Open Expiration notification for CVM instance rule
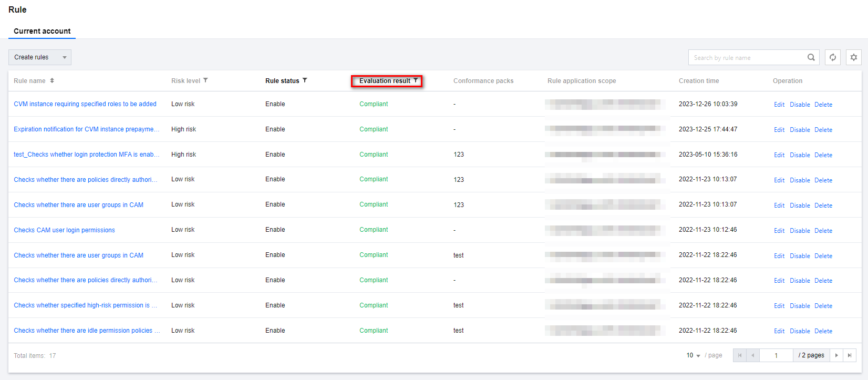Screen dimensions: 868x380 [x=87, y=129]
